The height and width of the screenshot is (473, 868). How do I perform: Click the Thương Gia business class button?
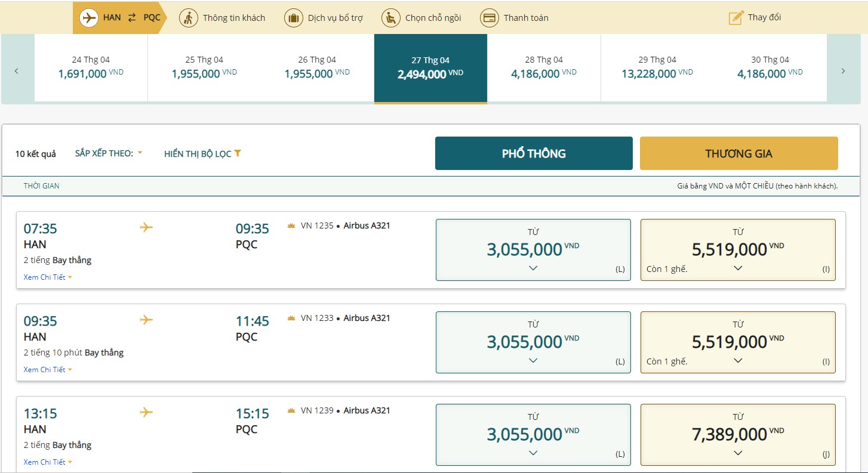tap(738, 153)
